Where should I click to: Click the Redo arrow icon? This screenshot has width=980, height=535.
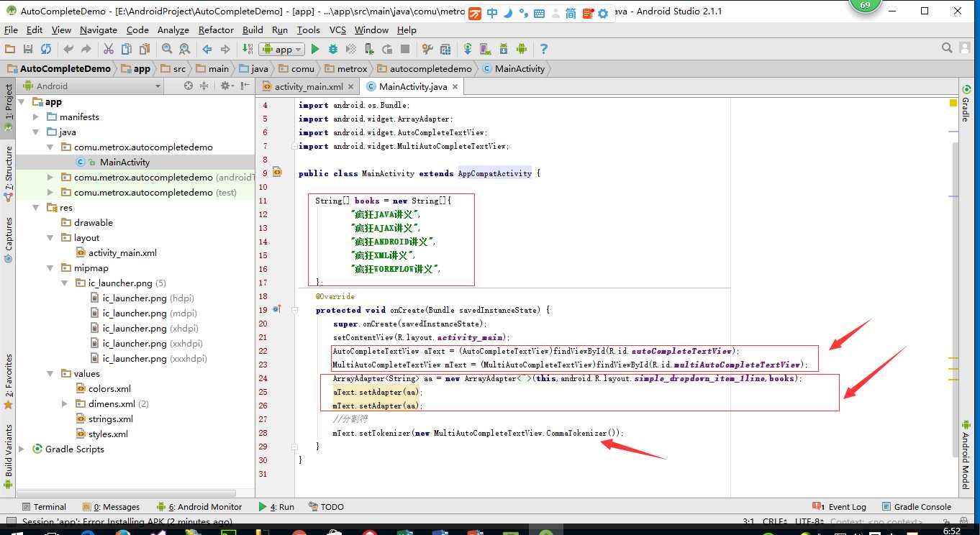[86, 49]
